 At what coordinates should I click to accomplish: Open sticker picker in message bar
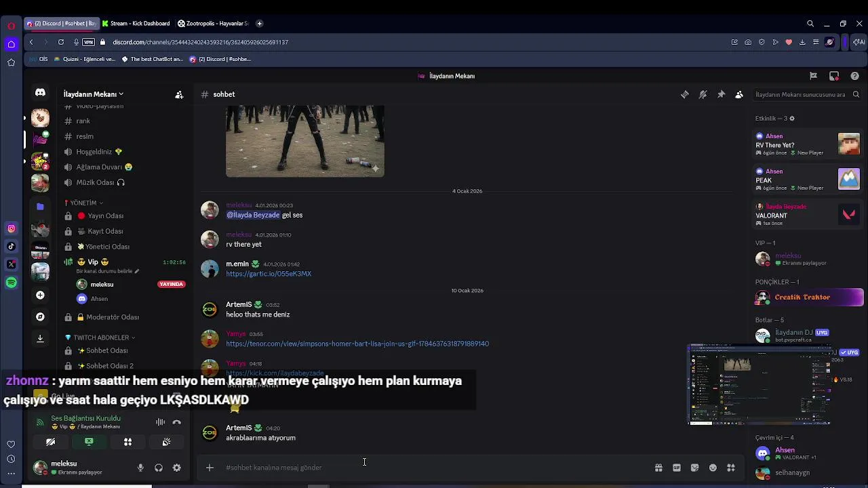click(694, 468)
